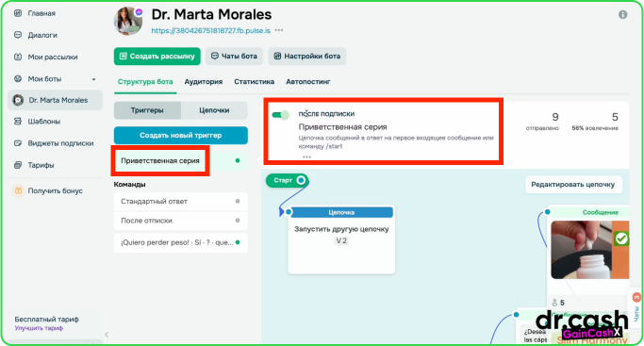Select the Цепочки segment
Screen dimensions: 644x346
[x=214, y=110]
